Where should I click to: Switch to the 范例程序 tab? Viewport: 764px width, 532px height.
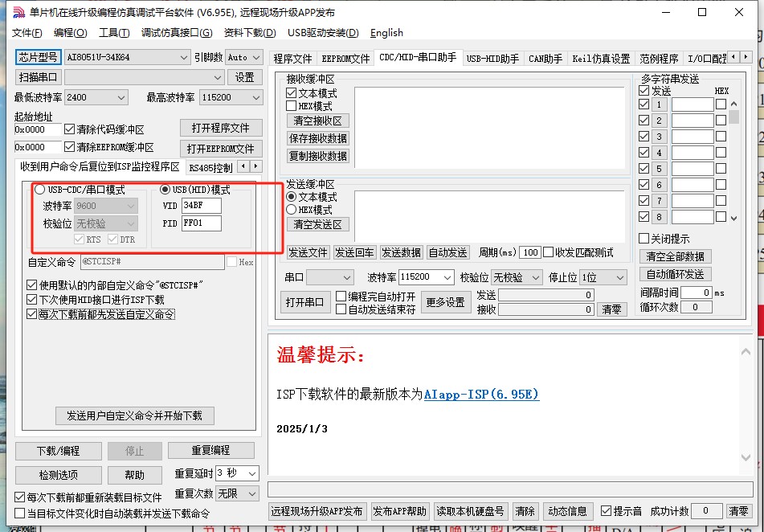coord(659,59)
